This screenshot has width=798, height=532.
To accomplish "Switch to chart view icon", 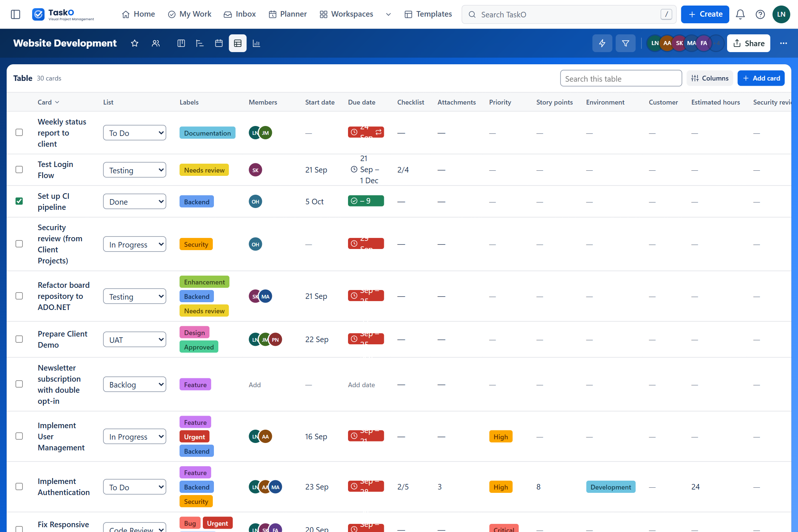I will [x=256, y=43].
